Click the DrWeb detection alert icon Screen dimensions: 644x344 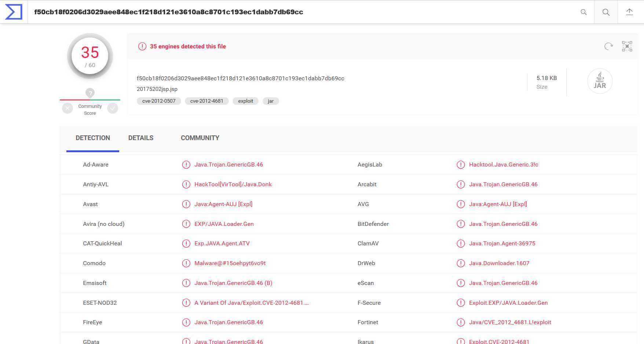pyautogui.click(x=461, y=263)
